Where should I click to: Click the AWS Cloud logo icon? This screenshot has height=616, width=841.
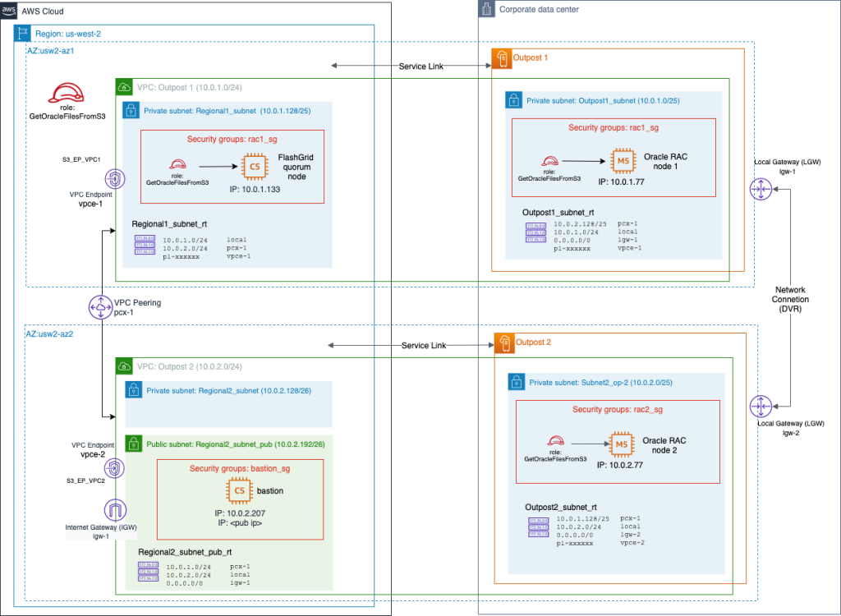coord(9,11)
